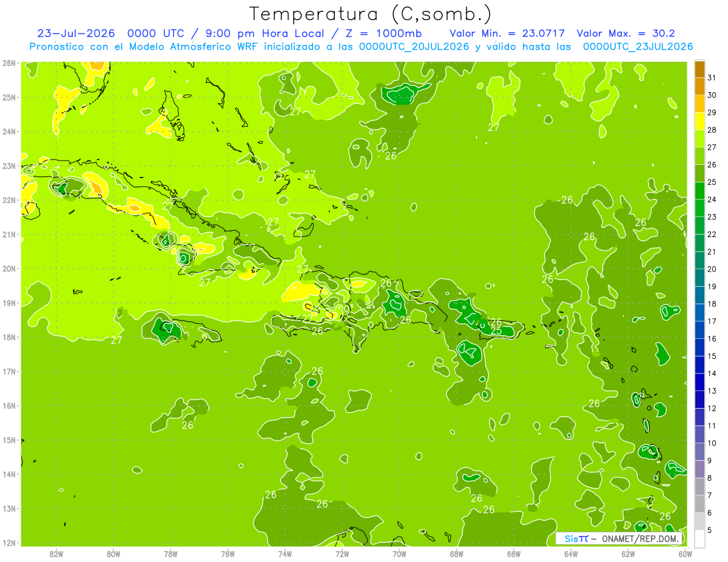Click latitude axis label "20N"
This screenshot has width=728, height=562.
(x=9, y=269)
